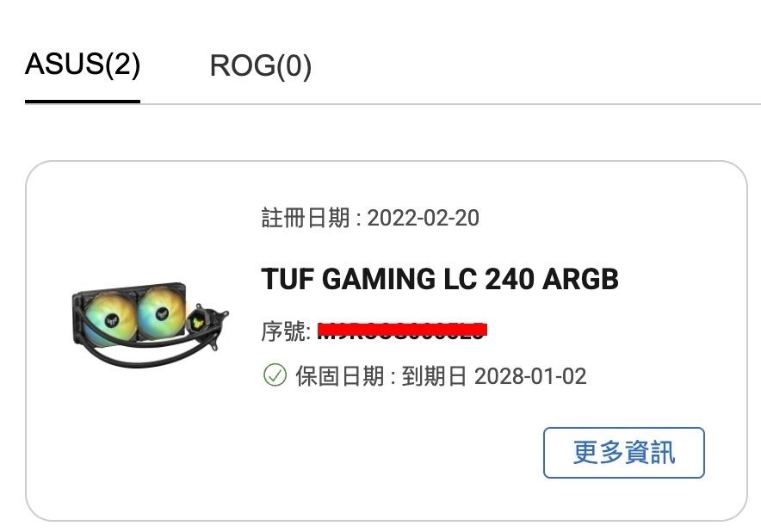This screenshot has height=532, width=761.
Task: Click the left fan of the cooler image
Action: pos(110,319)
